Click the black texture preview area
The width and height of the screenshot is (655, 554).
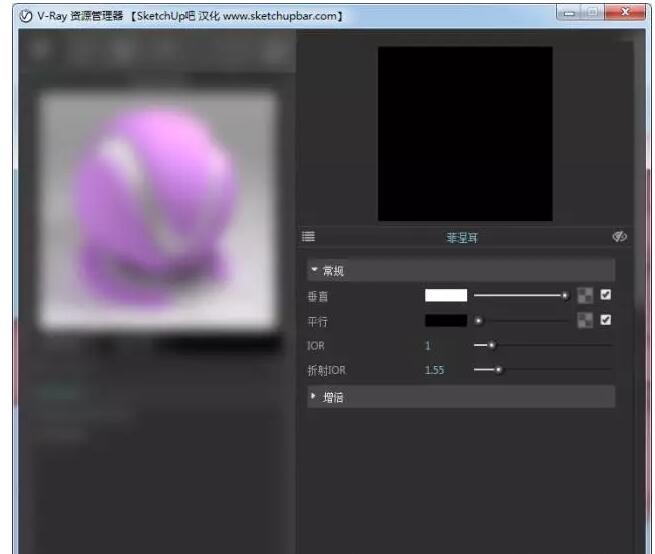[x=464, y=133]
